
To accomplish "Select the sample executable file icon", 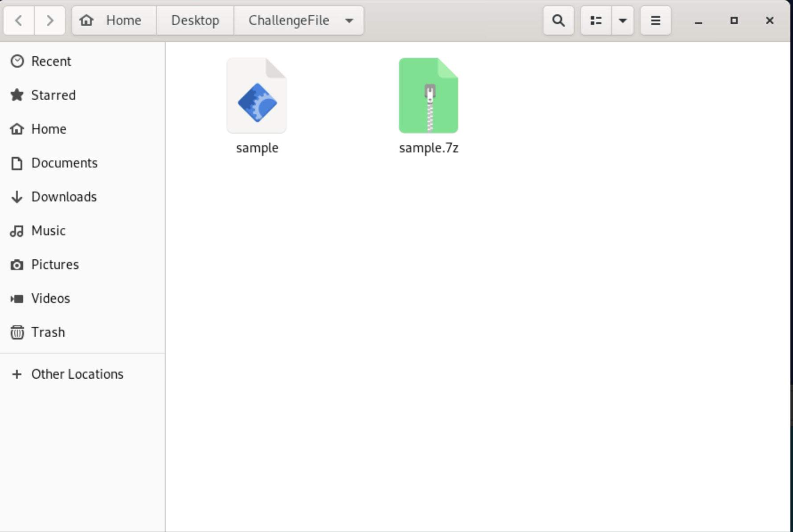I will point(257,96).
